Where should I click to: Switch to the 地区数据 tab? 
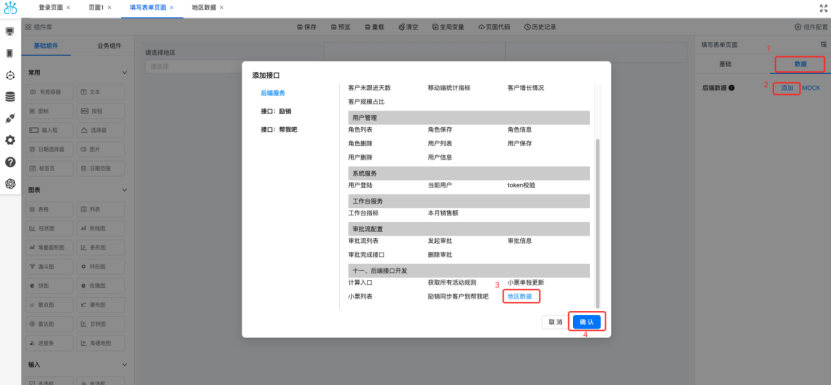(x=204, y=8)
